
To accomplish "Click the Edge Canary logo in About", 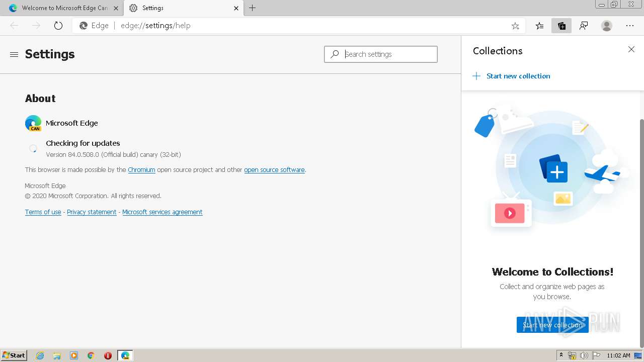I will tap(33, 123).
